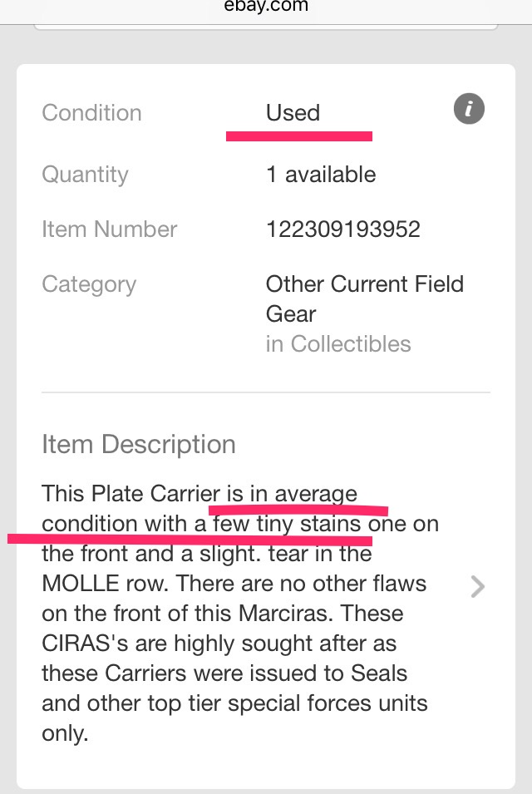Open the "Other Current Field Gear" category

pyautogui.click(x=364, y=298)
